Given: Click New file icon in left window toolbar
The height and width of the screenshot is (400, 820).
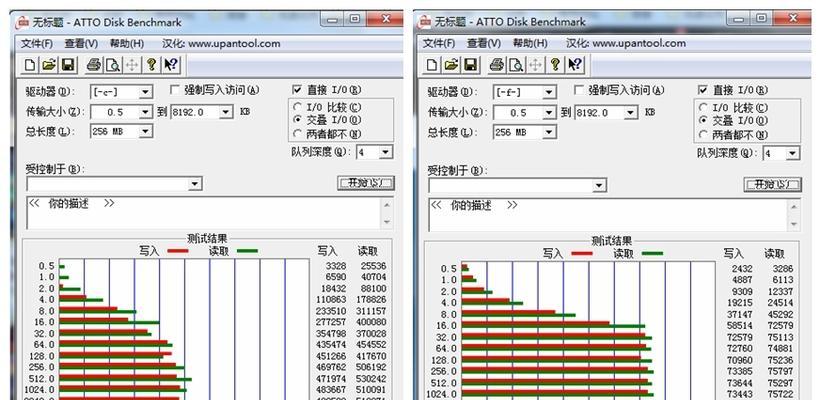Looking at the screenshot, I should pos(30,65).
